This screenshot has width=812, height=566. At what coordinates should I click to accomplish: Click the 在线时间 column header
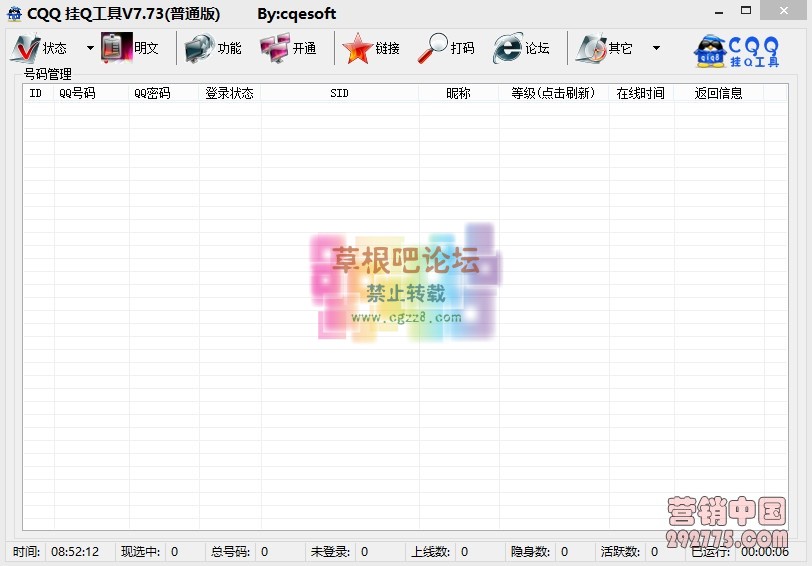point(641,93)
